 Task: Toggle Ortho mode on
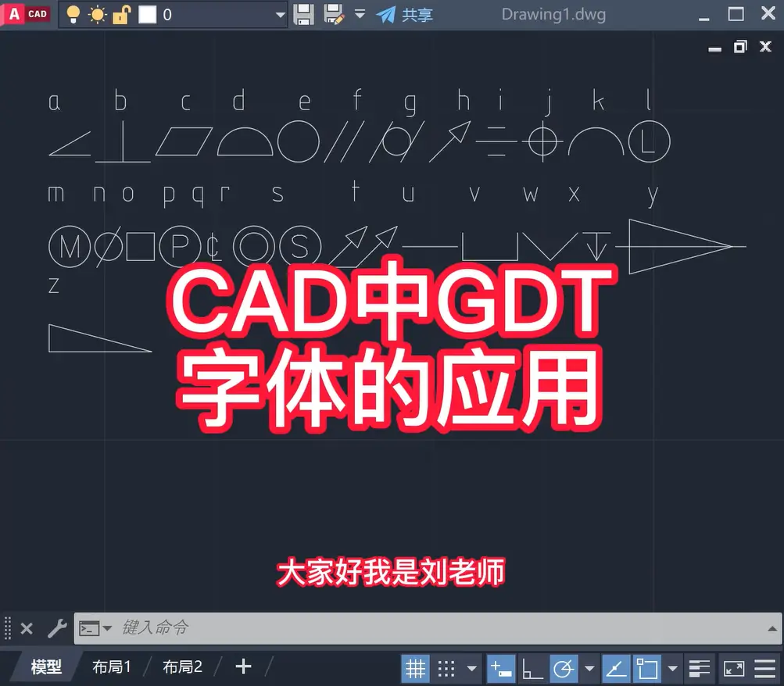coord(532,669)
